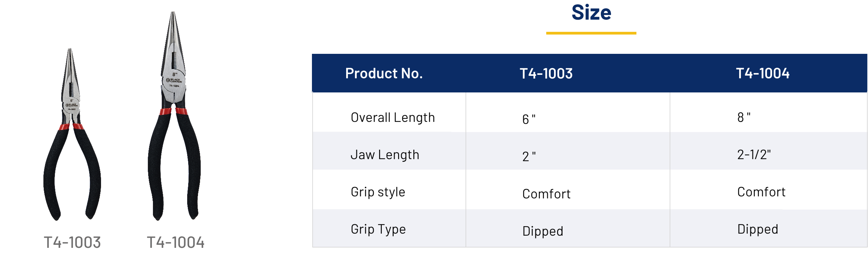Click the Grip Type row label
The width and height of the screenshot is (868, 258).
coord(378,229)
